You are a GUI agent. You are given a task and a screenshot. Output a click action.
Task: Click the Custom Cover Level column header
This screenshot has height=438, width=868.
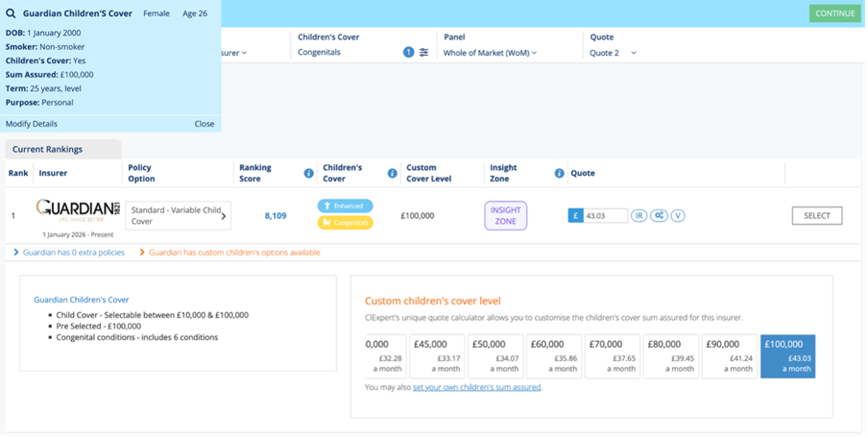pos(429,173)
